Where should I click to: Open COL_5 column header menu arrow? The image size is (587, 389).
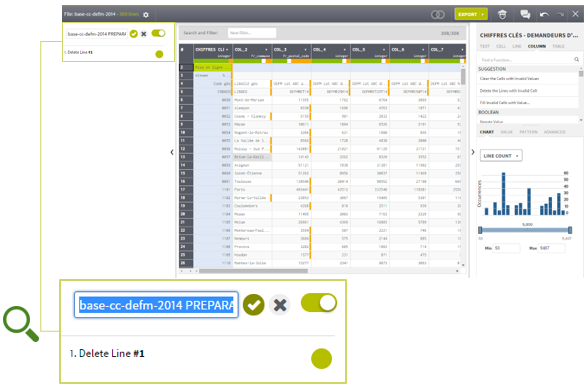pyautogui.click(x=384, y=49)
